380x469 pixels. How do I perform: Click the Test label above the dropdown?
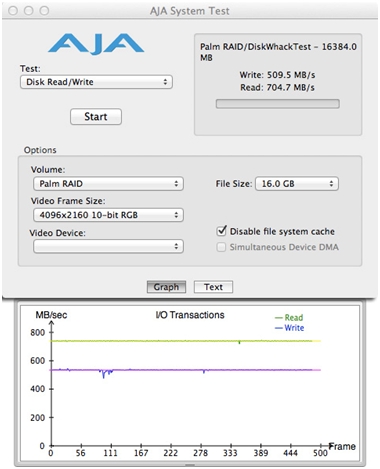pos(30,69)
